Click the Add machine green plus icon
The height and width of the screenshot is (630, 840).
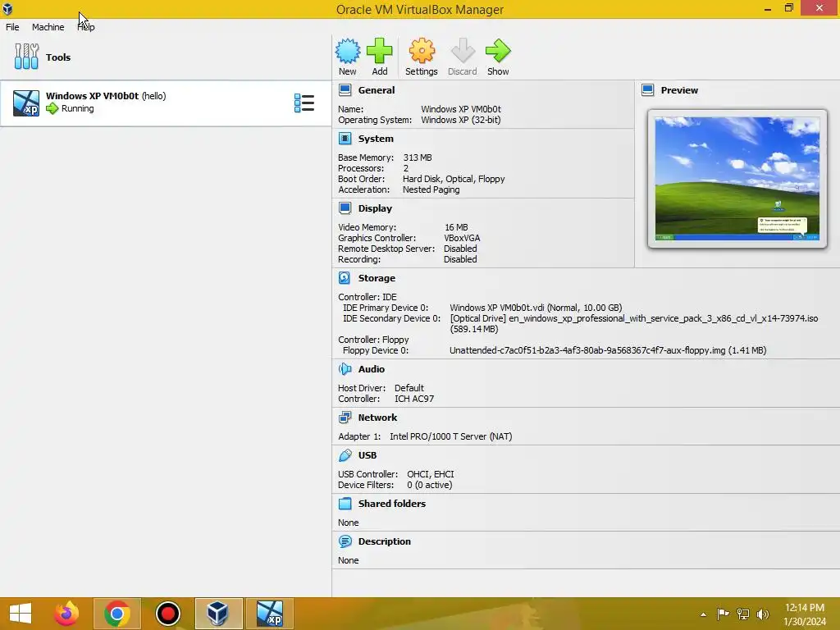click(379, 51)
